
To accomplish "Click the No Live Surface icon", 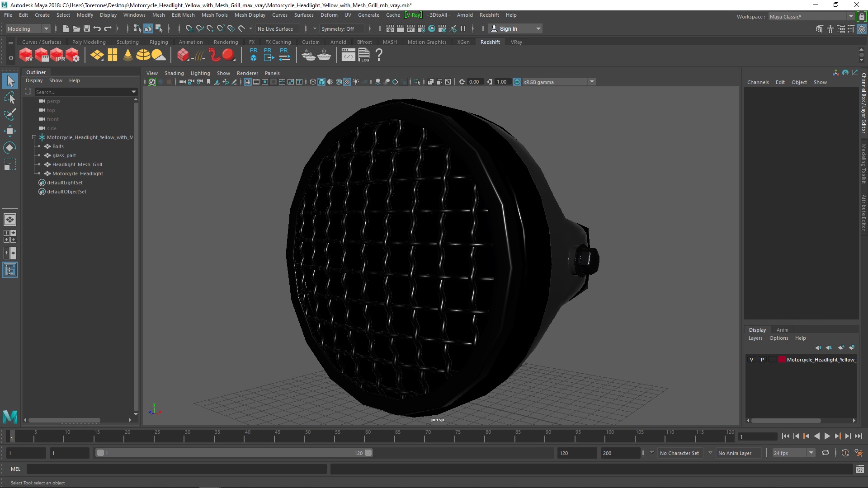I will pyautogui.click(x=275, y=28).
